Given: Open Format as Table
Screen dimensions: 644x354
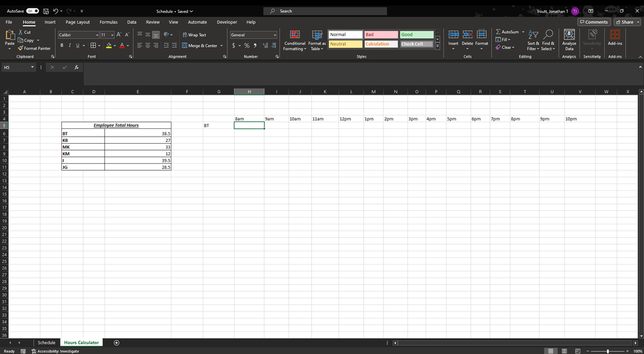Looking at the screenshot, I should point(317,40).
